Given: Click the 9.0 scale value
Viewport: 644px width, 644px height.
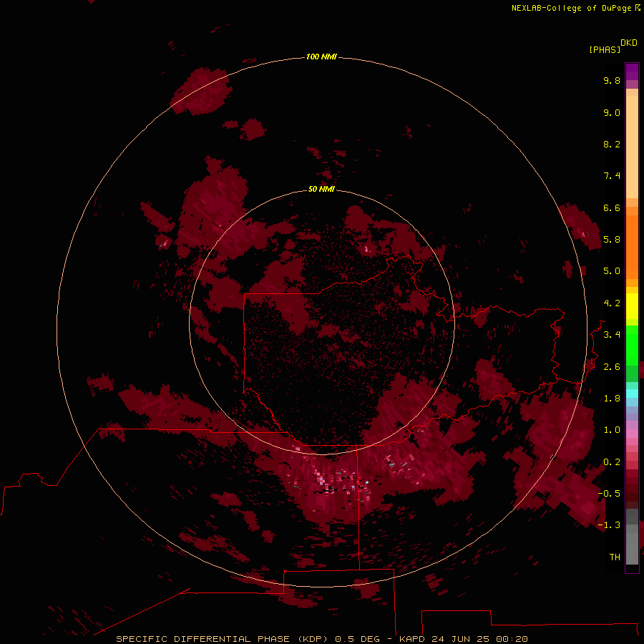Looking at the screenshot, I should click(x=612, y=112).
